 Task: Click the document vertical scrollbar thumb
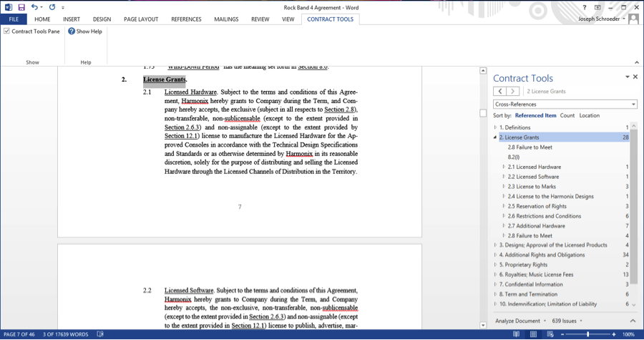483,113
